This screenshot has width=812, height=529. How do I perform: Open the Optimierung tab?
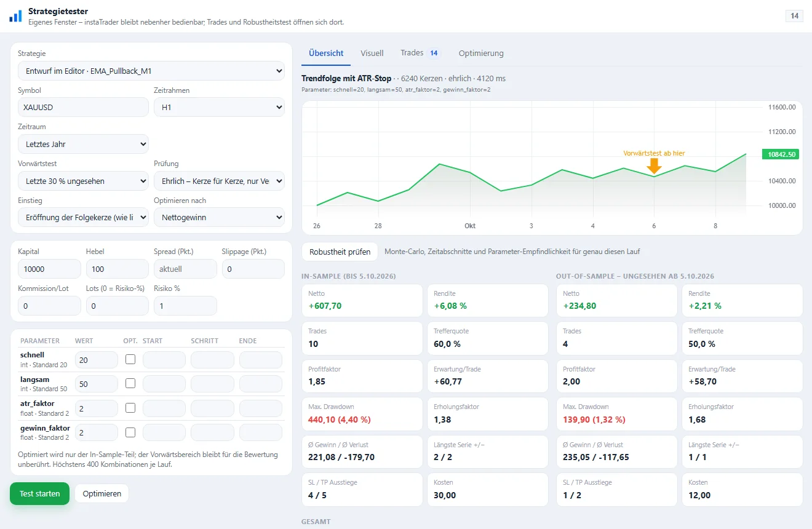481,54
